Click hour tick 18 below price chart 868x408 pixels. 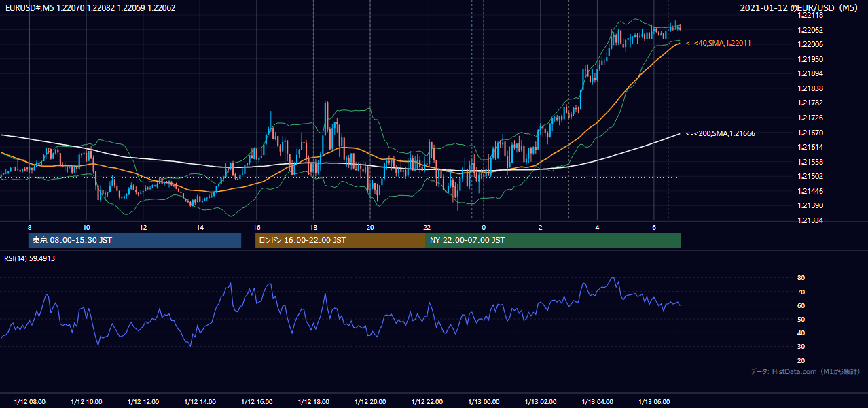[x=313, y=226]
